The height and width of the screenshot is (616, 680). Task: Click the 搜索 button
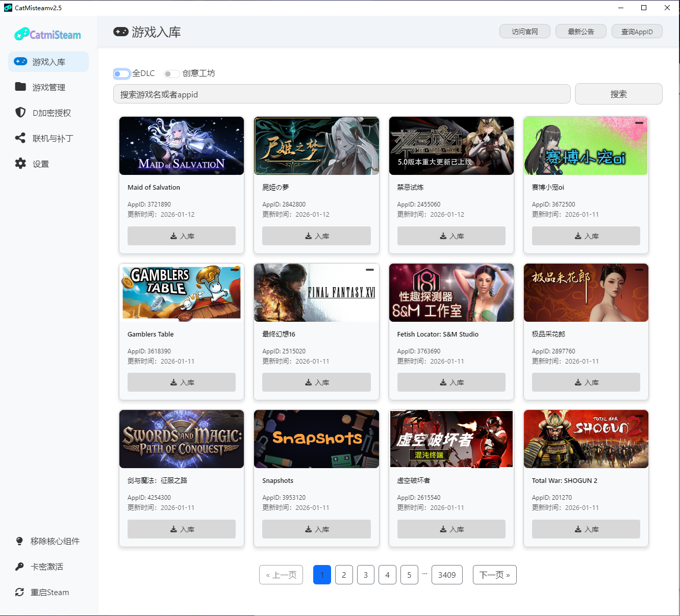point(619,94)
